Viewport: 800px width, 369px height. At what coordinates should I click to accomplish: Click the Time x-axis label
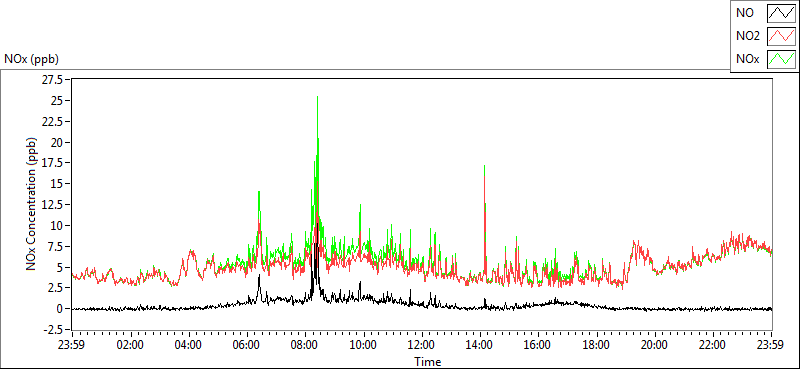(428, 362)
